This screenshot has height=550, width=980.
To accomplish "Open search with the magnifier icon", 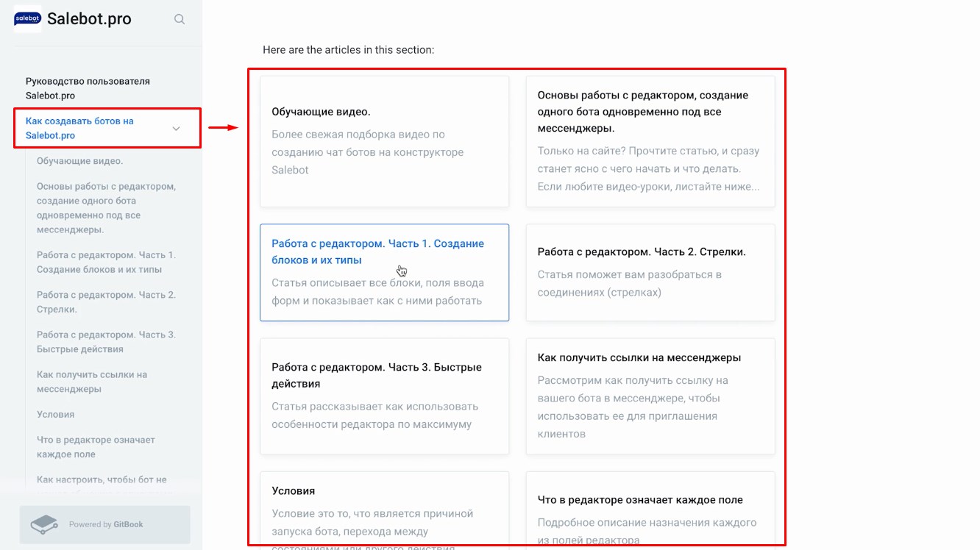I will (180, 20).
